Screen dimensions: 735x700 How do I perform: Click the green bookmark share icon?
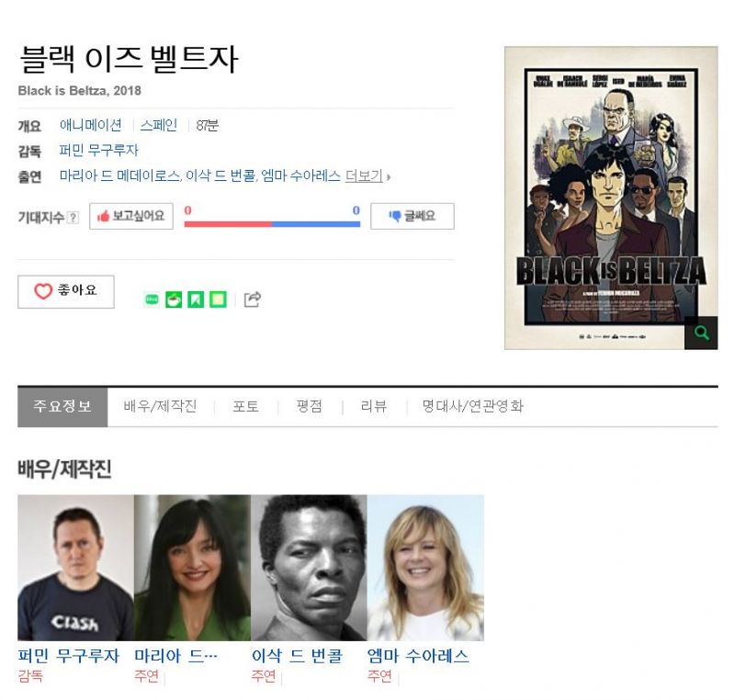[196, 299]
